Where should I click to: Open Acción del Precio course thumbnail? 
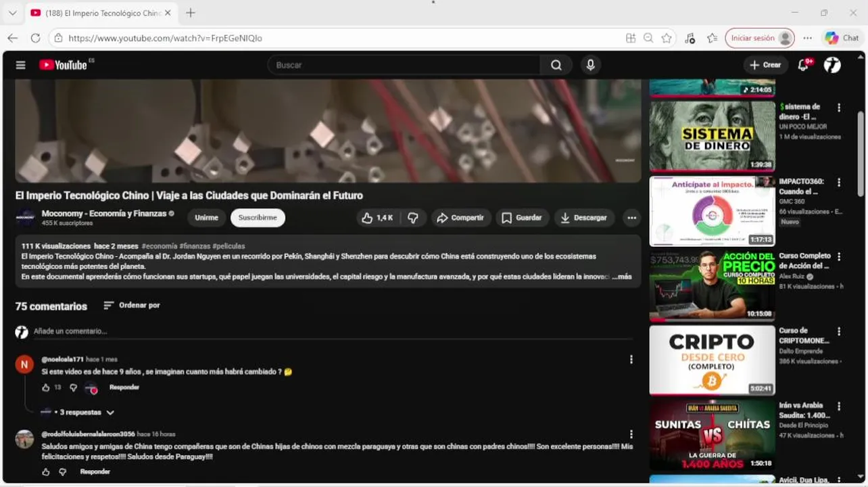click(x=713, y=285)
